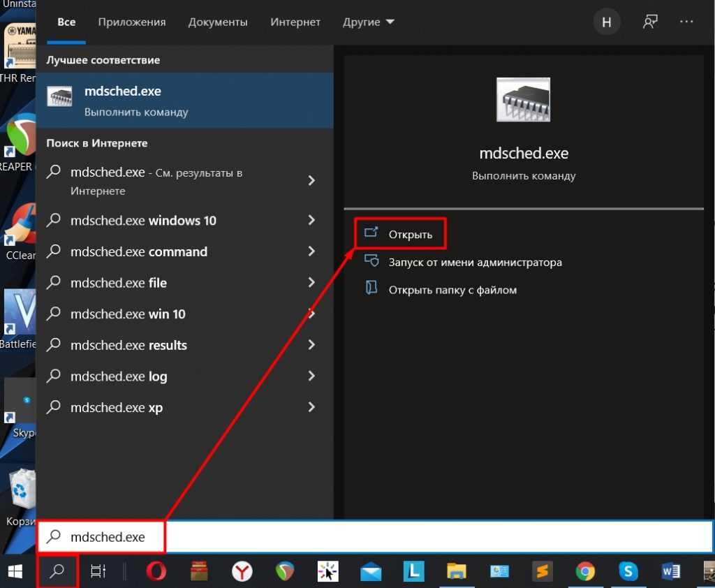Launch Google Chrome from the taskbar
The width and height of the screenshot is (715, 588).
tap(585, 572)
